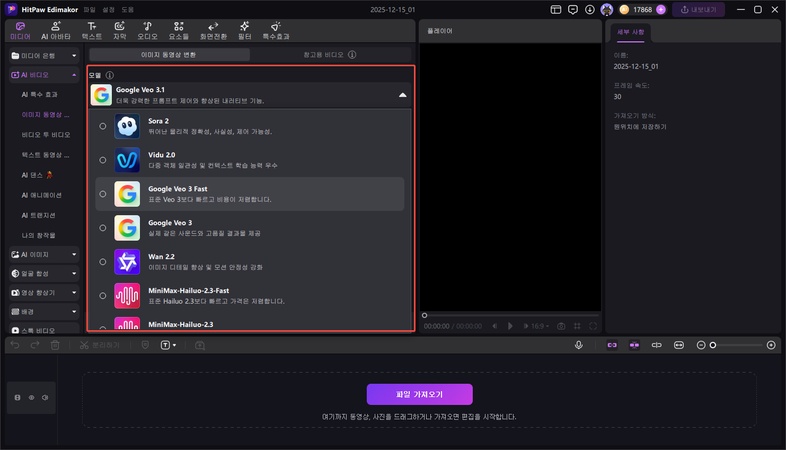The height and width of the screenshot is (450, 786).
Task: Open the 설정 menu
Action: (108, 10)
